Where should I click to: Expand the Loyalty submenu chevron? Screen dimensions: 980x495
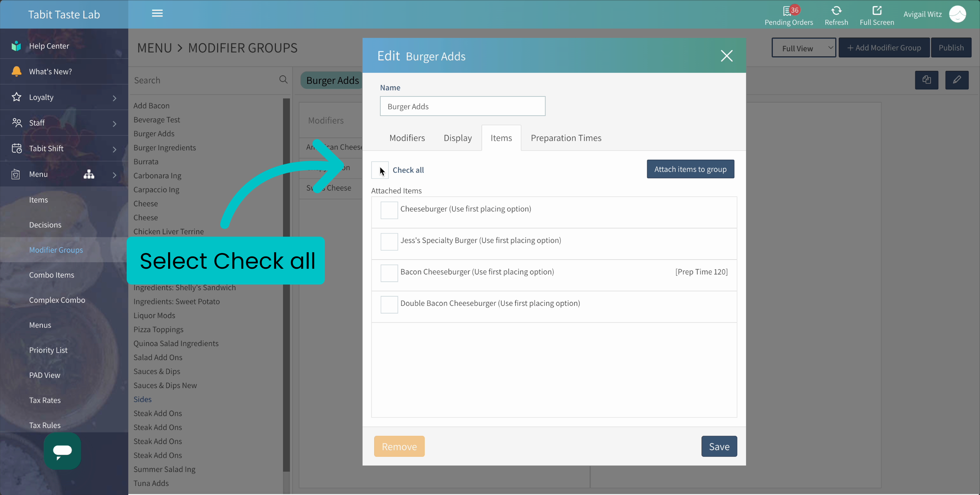click(114, 98)
